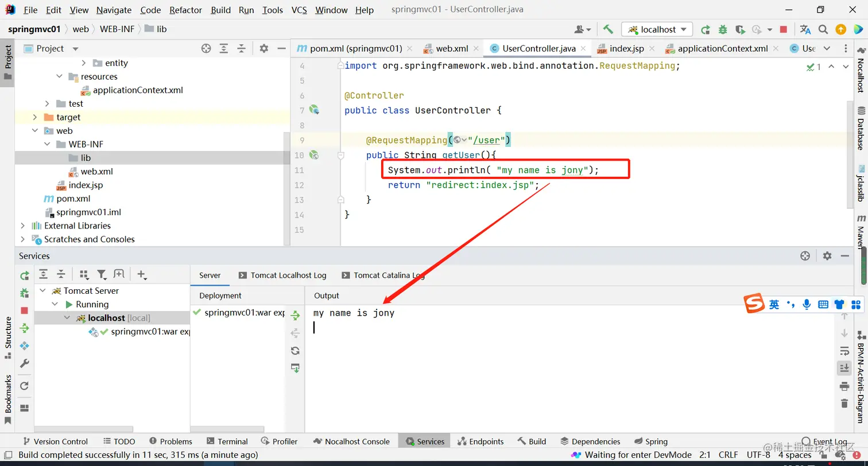Select web.xml file in Project tree
Viewport: 868px width, 466px height.
[x=96, y=171]
